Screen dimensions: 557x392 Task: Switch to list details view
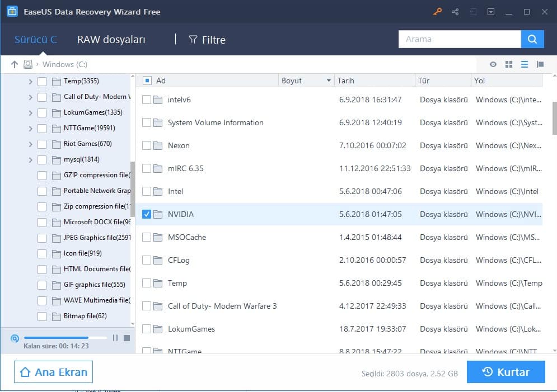point(525,64)
